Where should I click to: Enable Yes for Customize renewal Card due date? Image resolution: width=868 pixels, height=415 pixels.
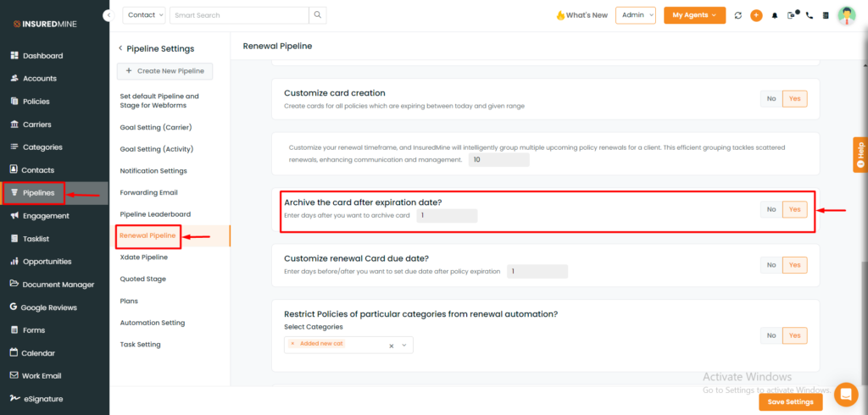(x=794, y=265)
